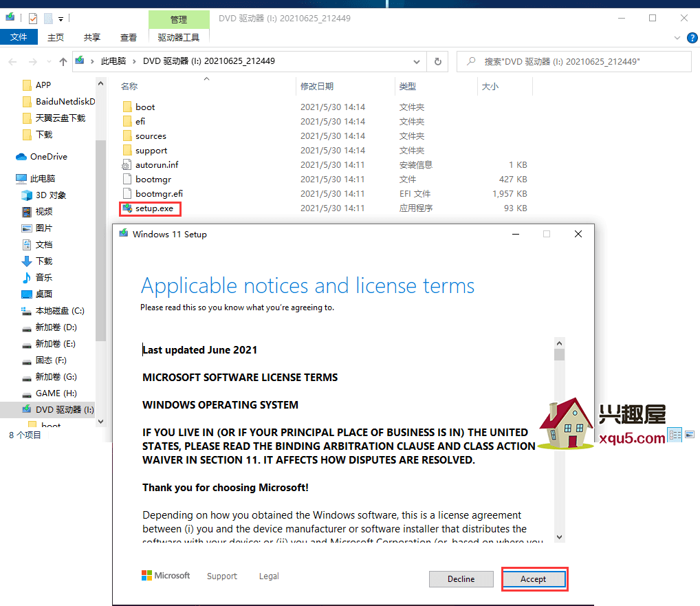Click the license text scroll down arrow
The image size is (700, 606).
click(559, 537)
